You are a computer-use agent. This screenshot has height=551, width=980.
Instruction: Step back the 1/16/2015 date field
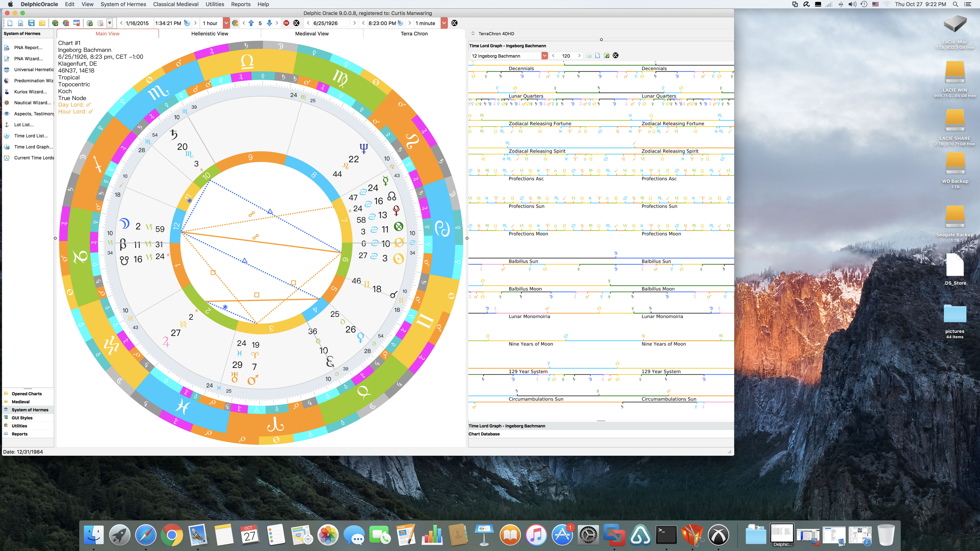pos(121,23)
